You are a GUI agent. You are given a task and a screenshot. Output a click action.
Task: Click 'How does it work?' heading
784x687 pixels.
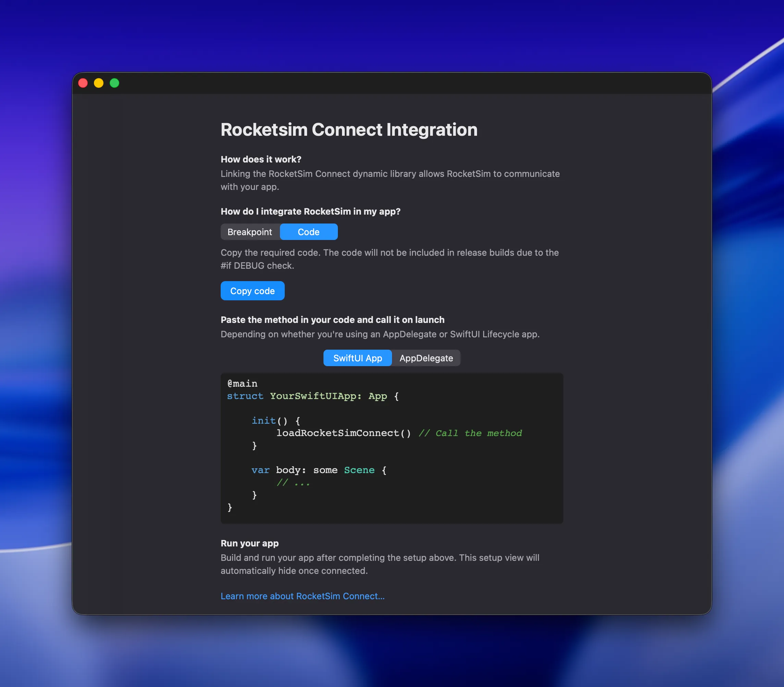(x=261, y=159)
